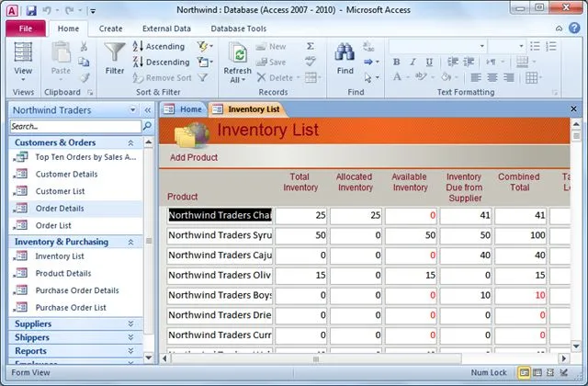Viewport: 588px width, 386px height.
Task: Click the Add Product link
Action: pos(194,157)
